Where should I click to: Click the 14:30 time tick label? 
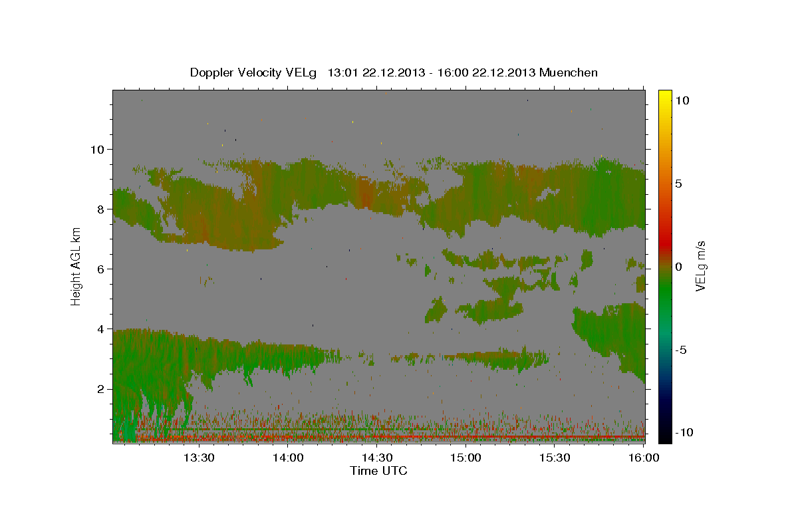[376, 458]
